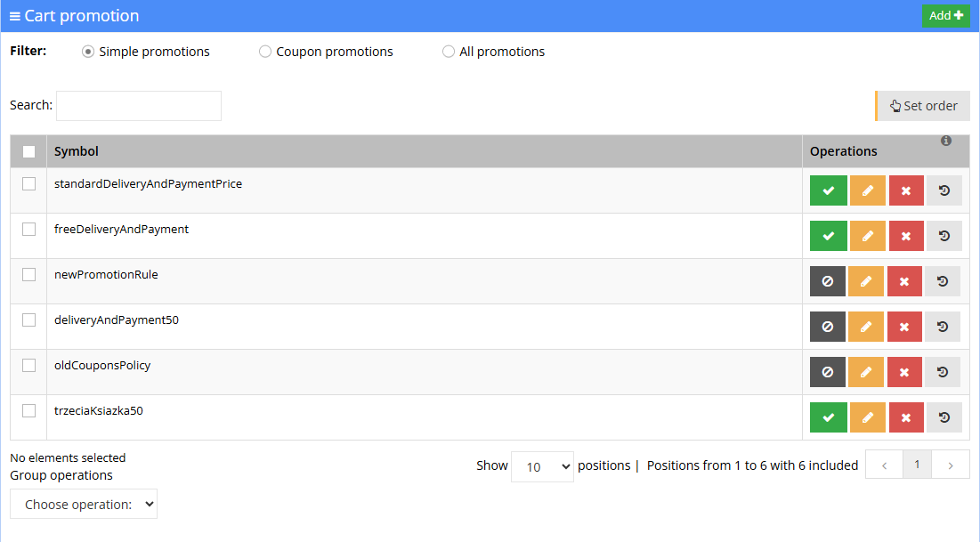The width and height of the screenshot is (980, 542).
Task: View the newPromotionRule history icon
Action: (x=943, y=281)
